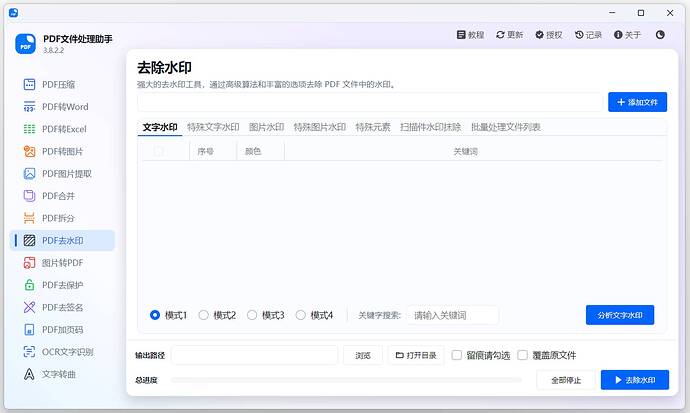Toggle the dark theme icon

click(660, 35)
